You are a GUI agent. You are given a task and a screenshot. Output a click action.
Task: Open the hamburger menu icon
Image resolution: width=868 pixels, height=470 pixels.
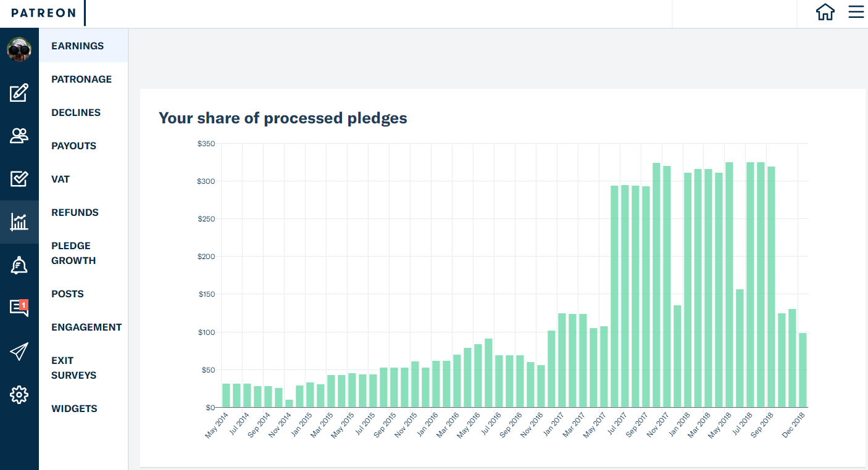pos(856,12)
